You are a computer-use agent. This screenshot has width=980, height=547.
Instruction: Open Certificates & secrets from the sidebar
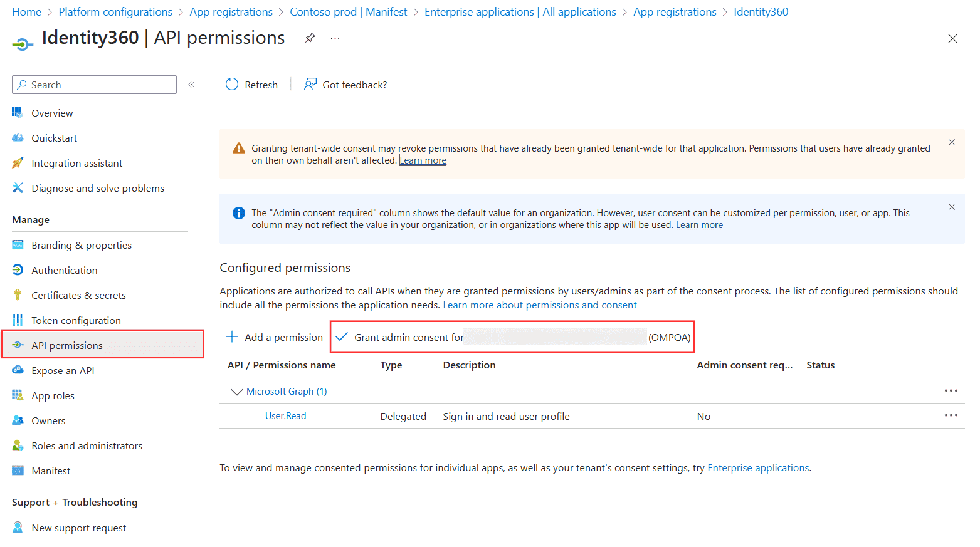click(x=87, y=294)
